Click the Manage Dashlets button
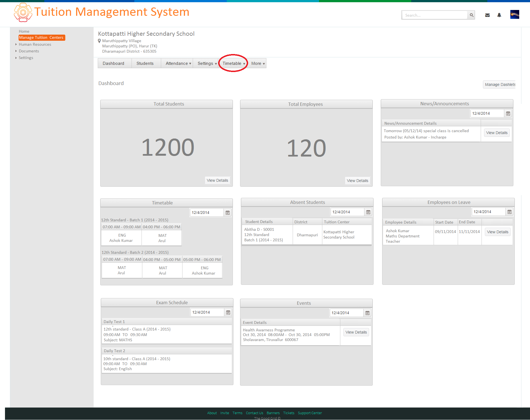The width and height of the screenshot is (530, 420). click(x=499, y=85)
